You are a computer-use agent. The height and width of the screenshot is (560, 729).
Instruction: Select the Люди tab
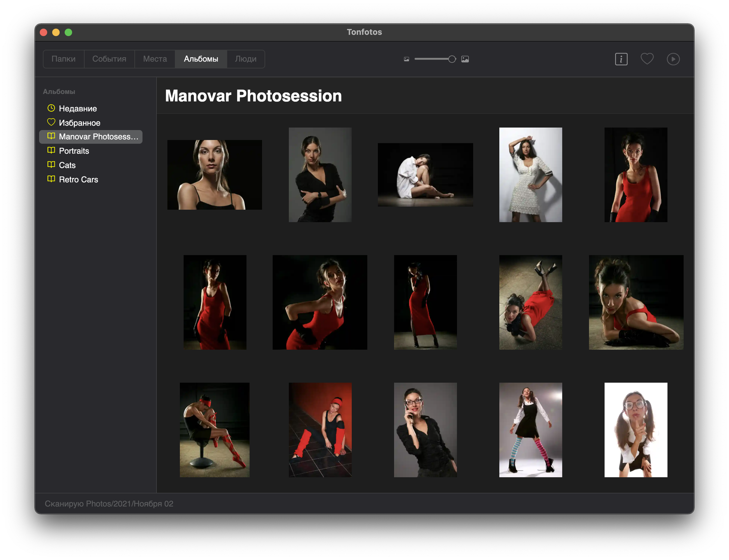click(246, 59)
